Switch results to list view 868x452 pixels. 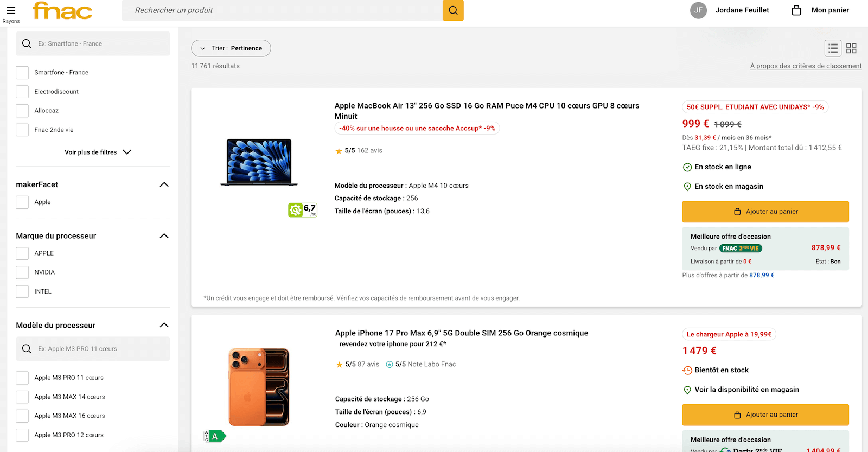tap(833, 48)
